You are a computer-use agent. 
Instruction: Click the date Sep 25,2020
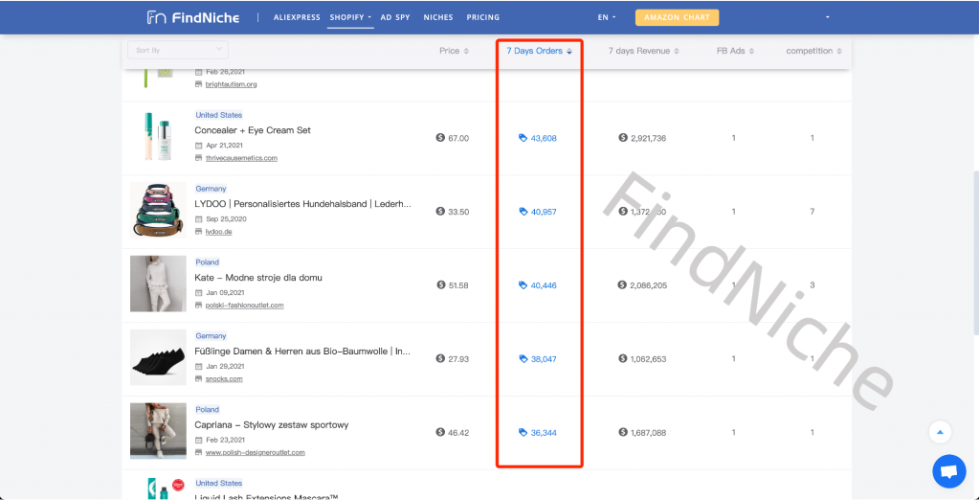224,219
